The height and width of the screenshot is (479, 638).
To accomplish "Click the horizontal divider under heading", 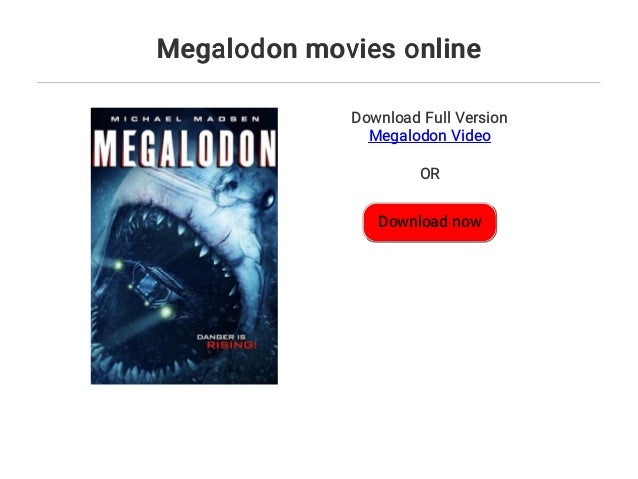I will 319,83.
